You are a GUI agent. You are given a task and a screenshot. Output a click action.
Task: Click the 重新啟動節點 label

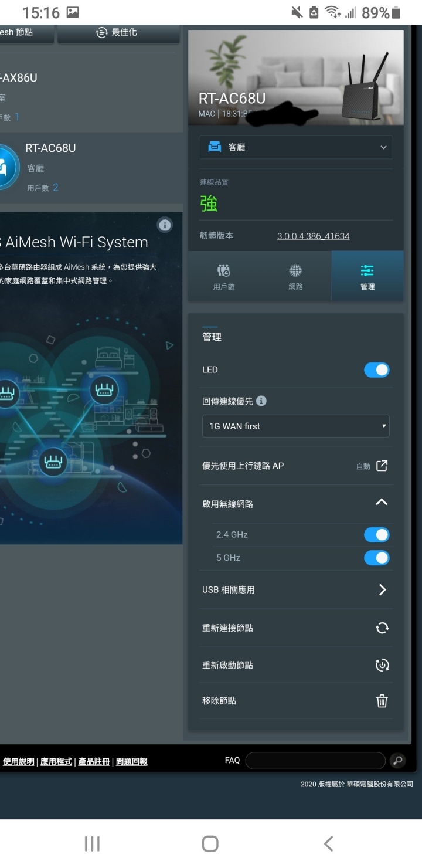click(x=227, y=665)
